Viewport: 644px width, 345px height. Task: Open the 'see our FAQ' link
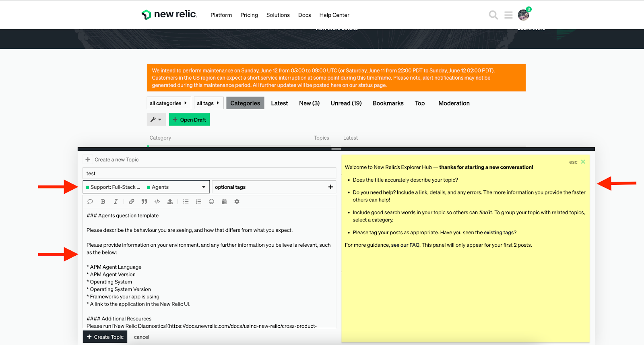click(405, 245)
